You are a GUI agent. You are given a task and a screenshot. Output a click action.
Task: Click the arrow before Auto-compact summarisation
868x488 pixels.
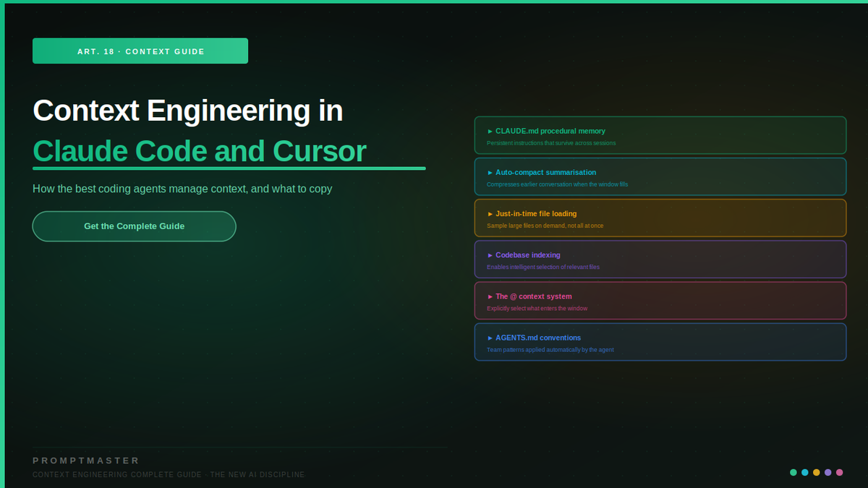(490, 172)
